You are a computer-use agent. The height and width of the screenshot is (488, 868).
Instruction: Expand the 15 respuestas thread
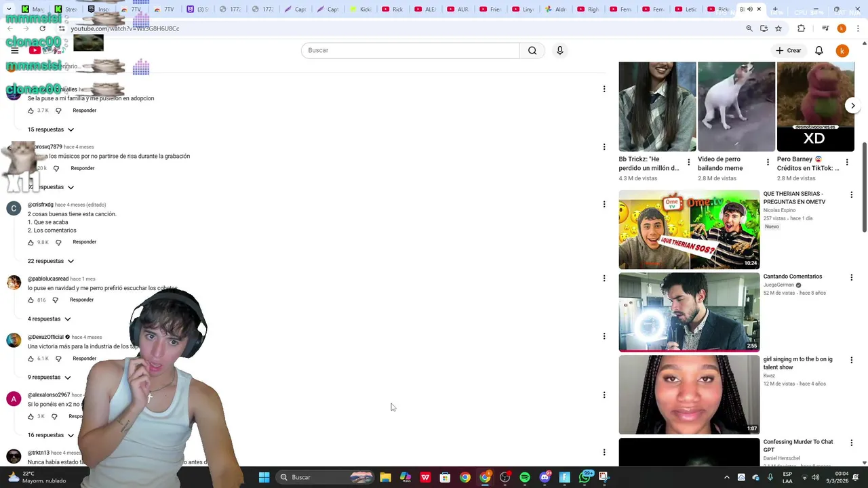click(51, 129)
